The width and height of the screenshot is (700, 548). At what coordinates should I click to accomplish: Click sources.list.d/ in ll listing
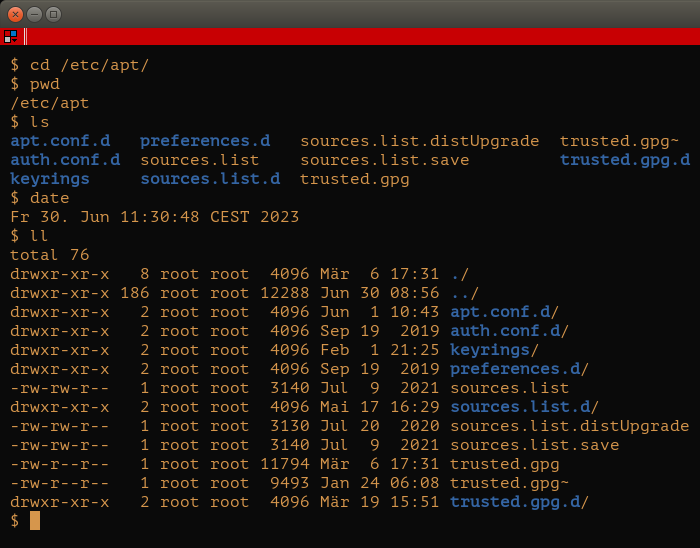tap(524, 407)
